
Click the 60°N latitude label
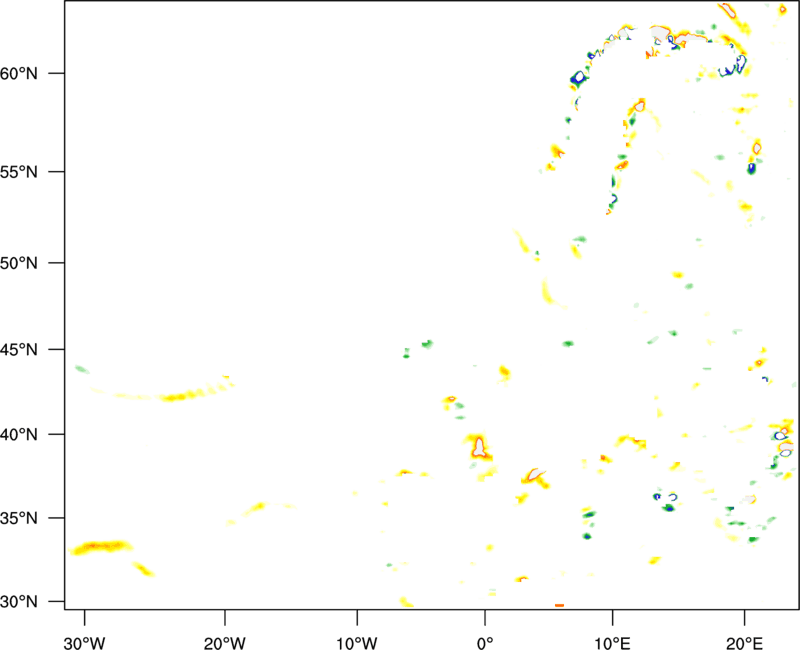[19, 73]
